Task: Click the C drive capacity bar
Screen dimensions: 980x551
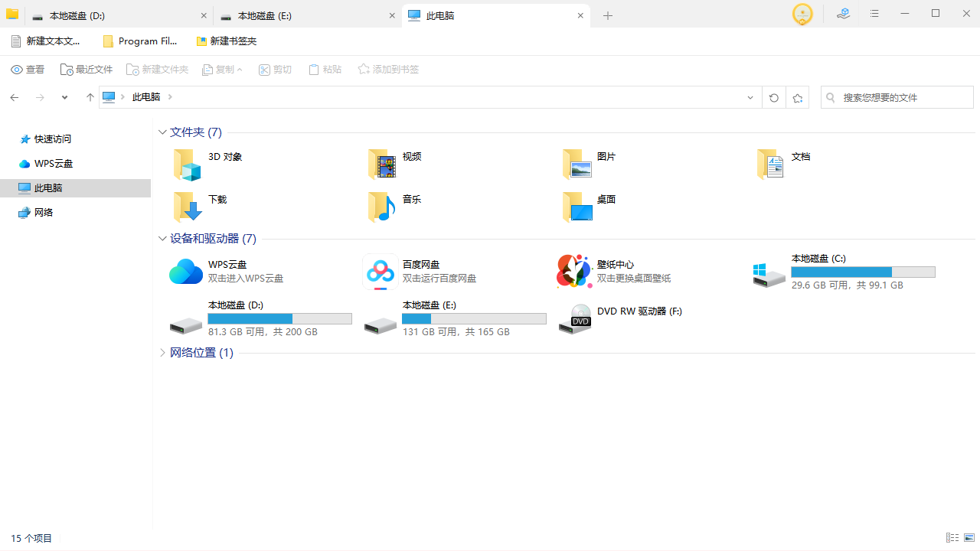Action: (862, 272)
